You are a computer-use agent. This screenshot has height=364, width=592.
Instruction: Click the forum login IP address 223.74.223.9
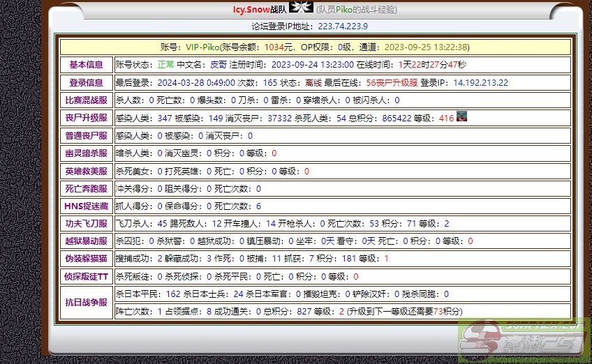pos(342,26)
